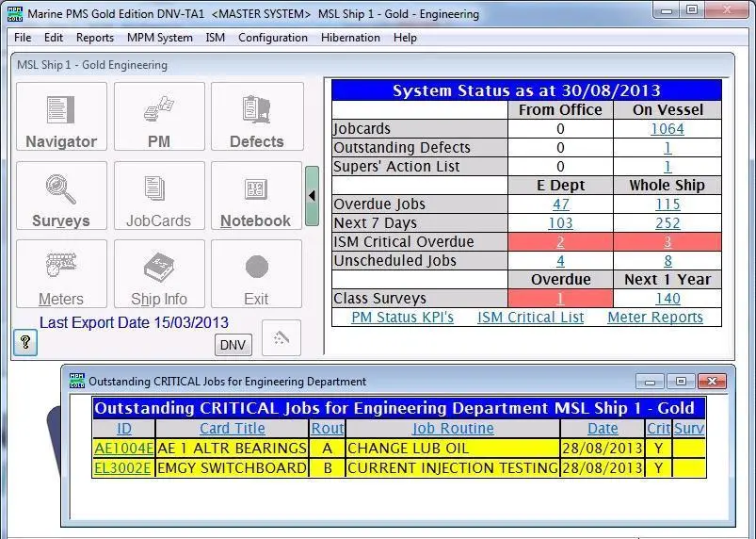Sort critical jobs by Date column
The height and width of the screenshot is (539, 756).
coord(603,428)
